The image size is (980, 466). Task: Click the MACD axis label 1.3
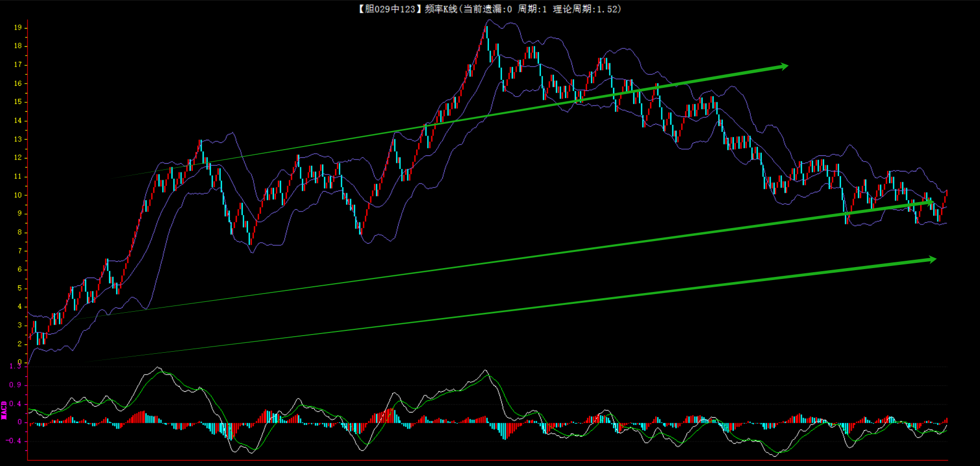click(x=16, y=366)
